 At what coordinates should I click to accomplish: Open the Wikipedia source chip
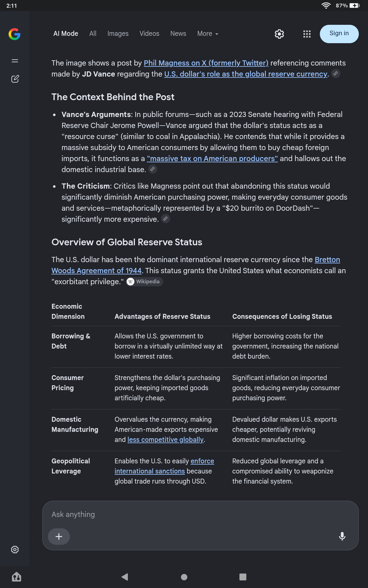tap(144, 281)
